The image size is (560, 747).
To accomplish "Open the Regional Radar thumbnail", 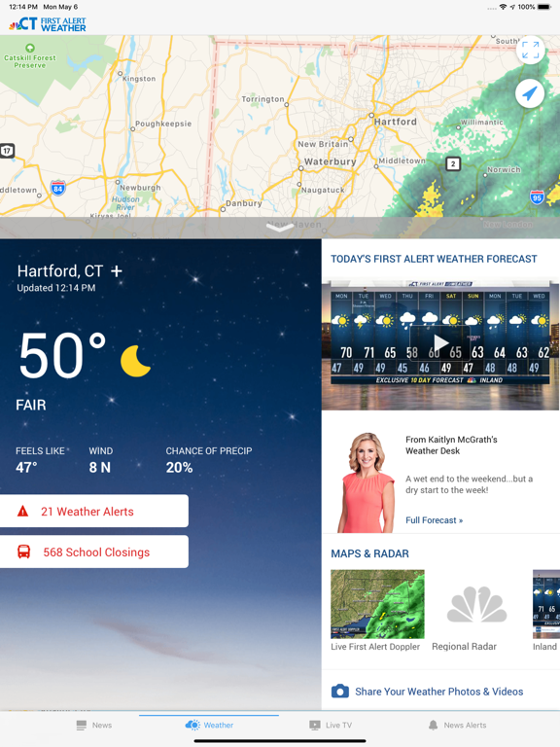I will coord(476,604).
